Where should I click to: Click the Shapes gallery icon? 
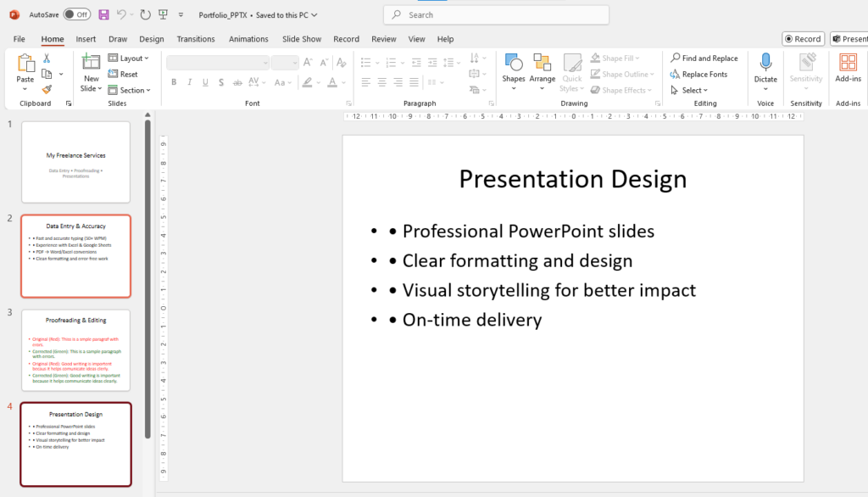tap(514, 63)
